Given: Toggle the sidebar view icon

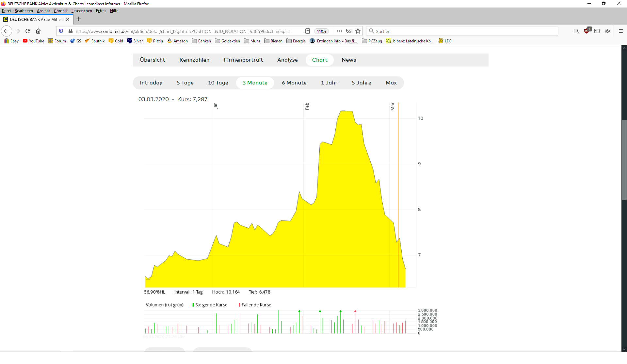Looking at the screenshot, I should coord(597,31).
